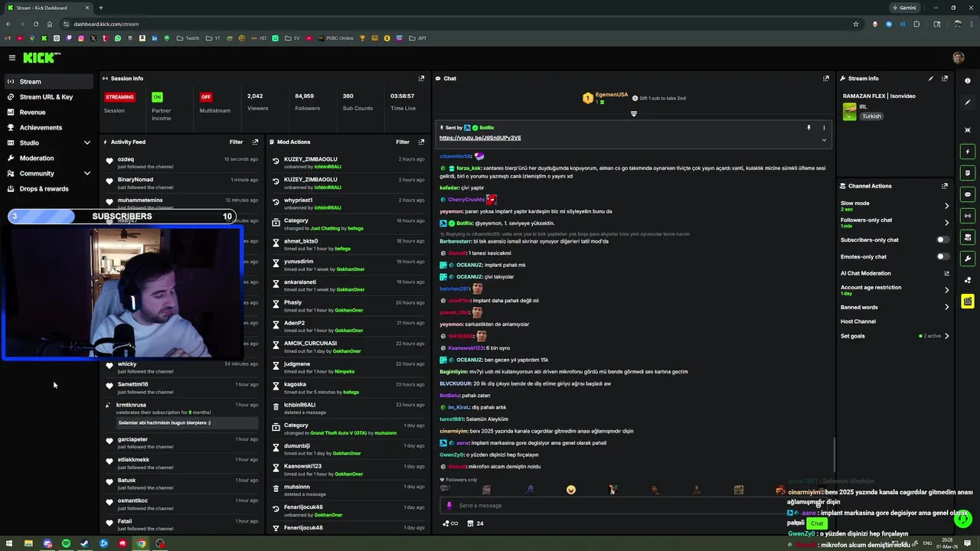The image size is (980, 551).
Task: Pop out the Channel Actions panel
Action: [945, 186]
